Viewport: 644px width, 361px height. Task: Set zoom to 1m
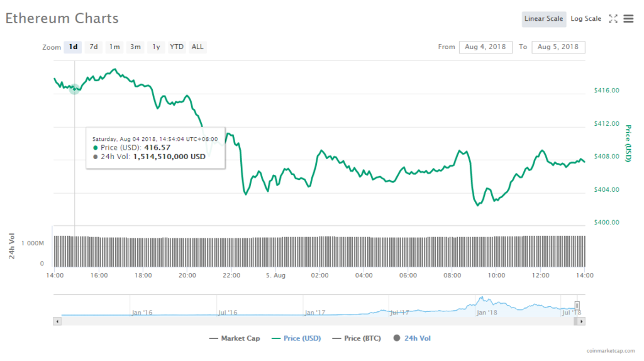[114, 47]
